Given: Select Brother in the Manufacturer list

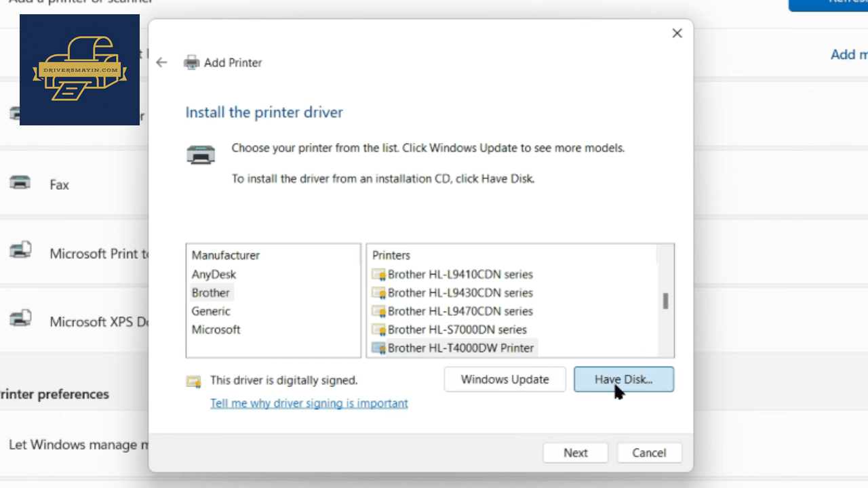Looking at the screenshot, I should click(210, 293).
